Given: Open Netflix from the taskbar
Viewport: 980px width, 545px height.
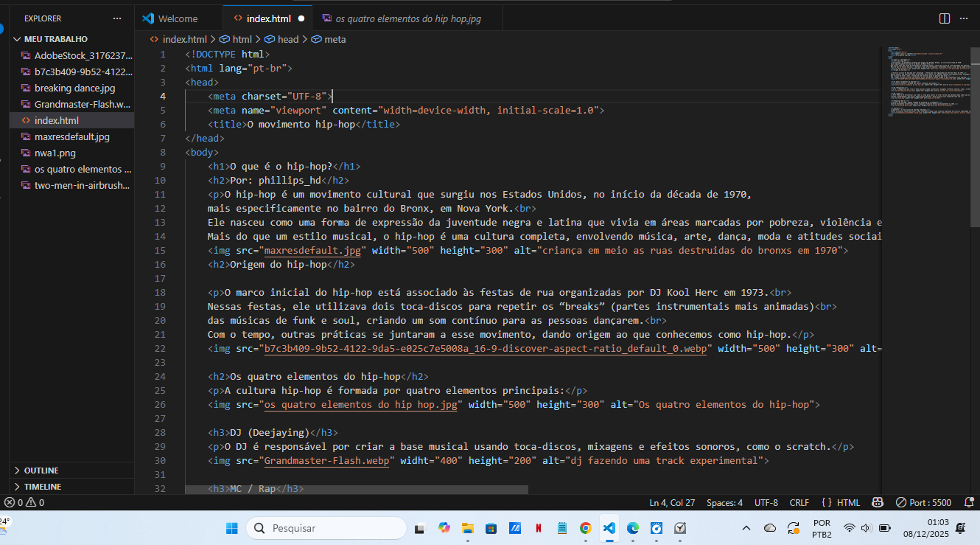Looking at the screenshot, I should (x=539, y=528).
